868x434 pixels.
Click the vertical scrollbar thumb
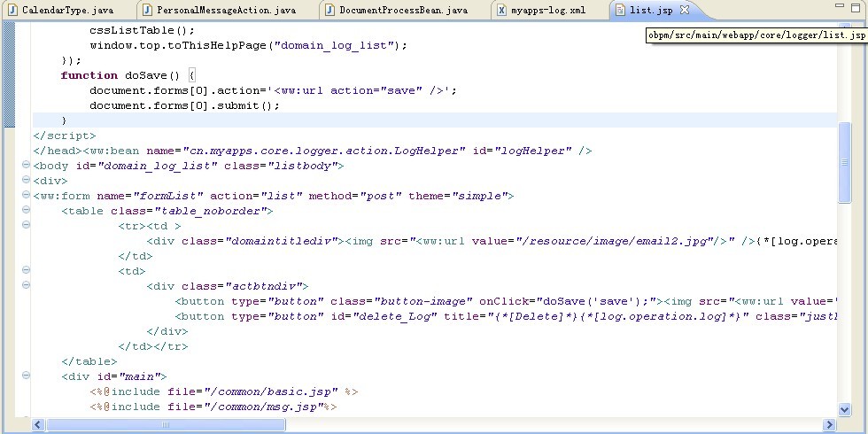pos(844,163)
